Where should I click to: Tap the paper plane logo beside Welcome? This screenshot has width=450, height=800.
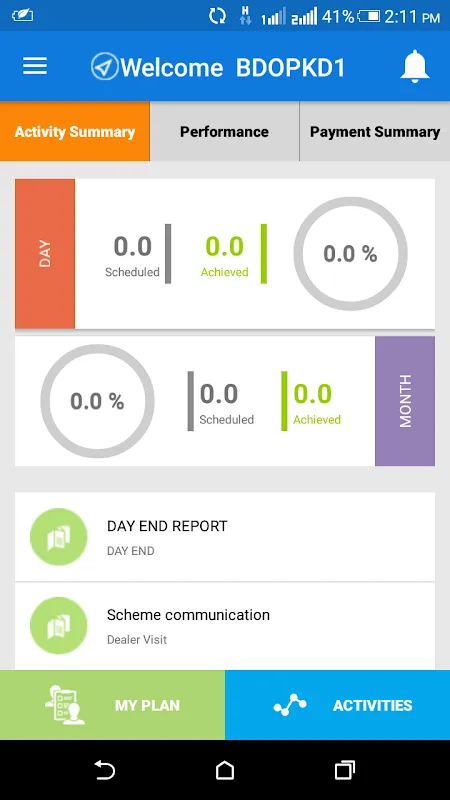105,67
